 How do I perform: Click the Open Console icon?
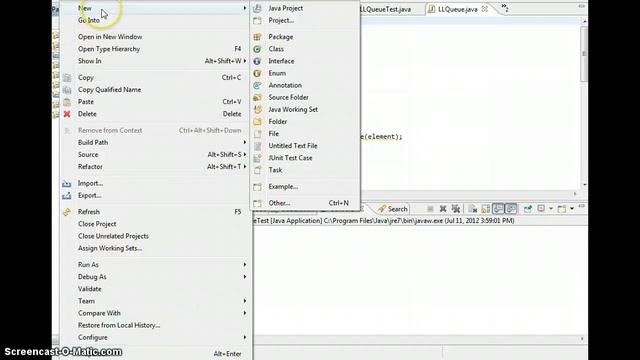click(x=562, y=209)
